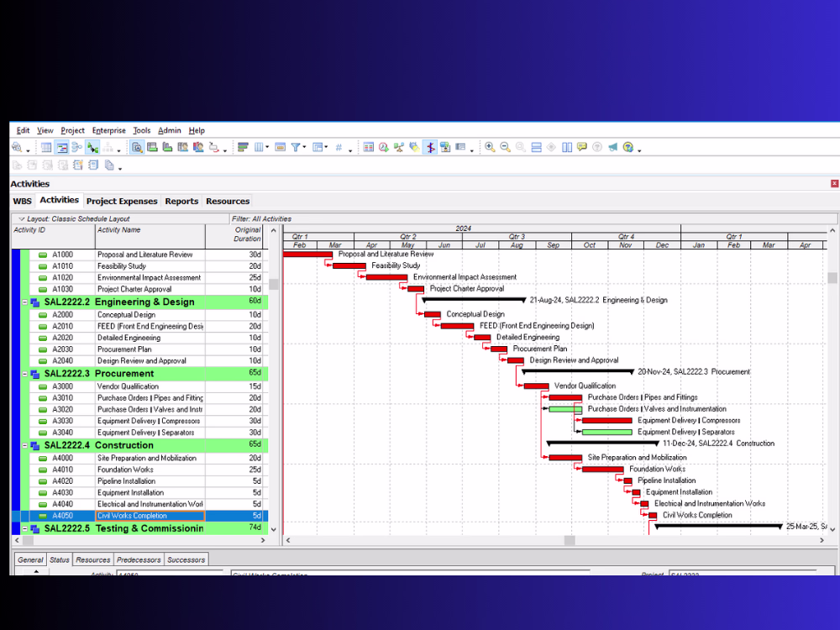Toggle the Progress Line icon
Image resolution: width=840 pixels, height=630 pixels.
(x=430, y=147)
